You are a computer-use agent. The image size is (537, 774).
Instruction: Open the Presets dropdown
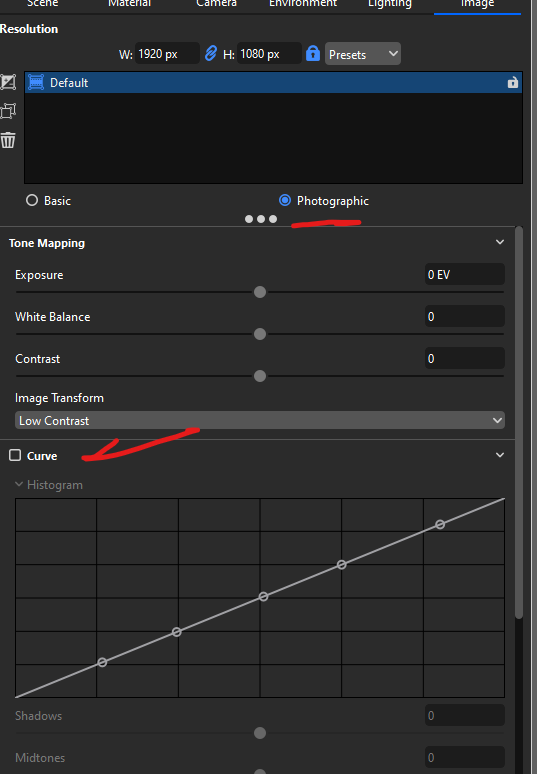point(363,54)
